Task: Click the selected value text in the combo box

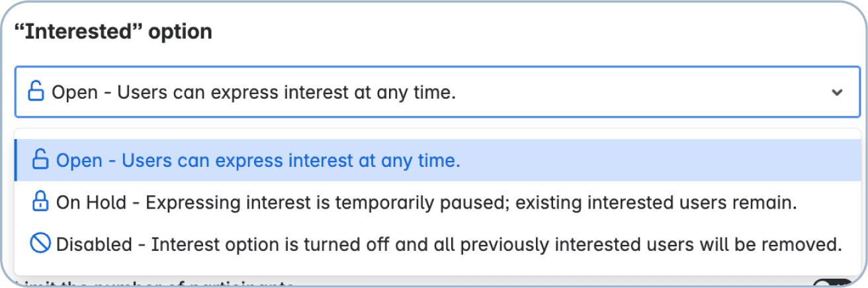Action: tap(254, 93)
